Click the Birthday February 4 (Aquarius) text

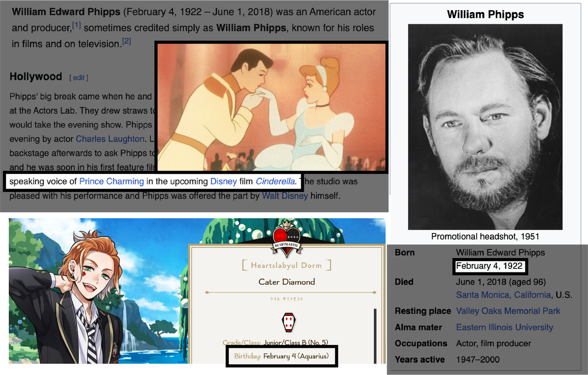[281, 356]
